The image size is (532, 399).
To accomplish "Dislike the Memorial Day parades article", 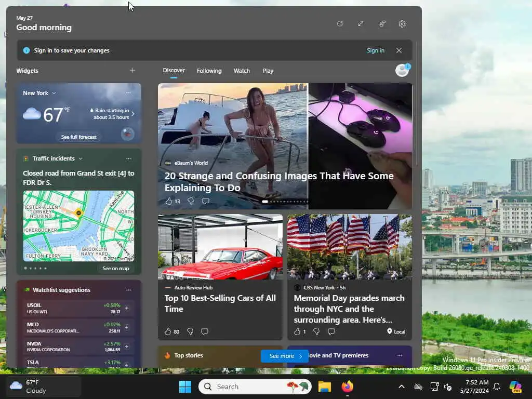I will pos(316,331).
